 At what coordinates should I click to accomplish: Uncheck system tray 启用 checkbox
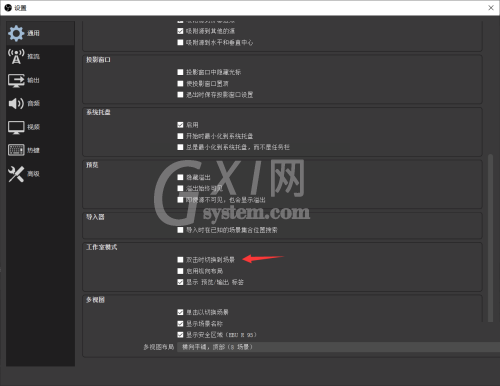[180, 125]
